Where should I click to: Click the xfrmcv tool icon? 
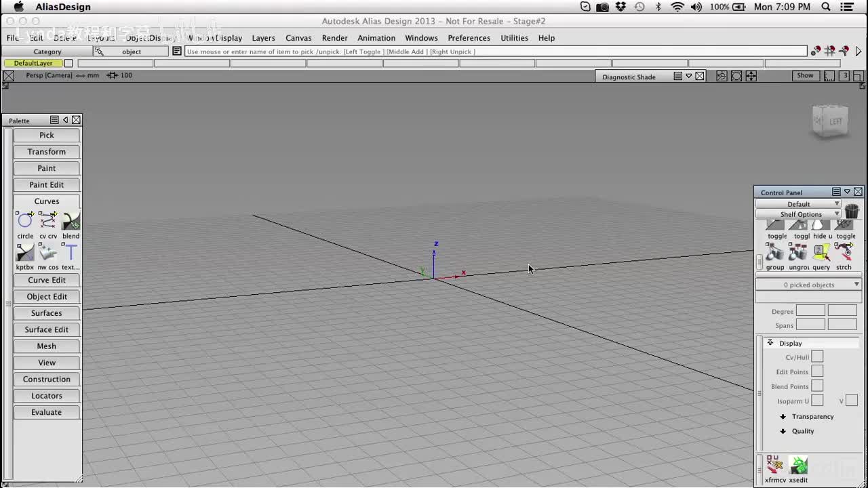[774, 465]
